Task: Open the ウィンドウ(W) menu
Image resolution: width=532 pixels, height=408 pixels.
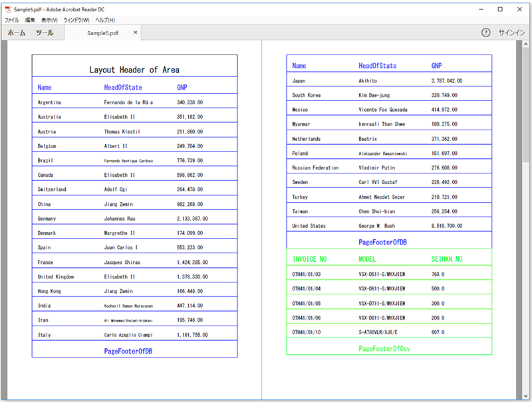Action: tap(76, 20)
